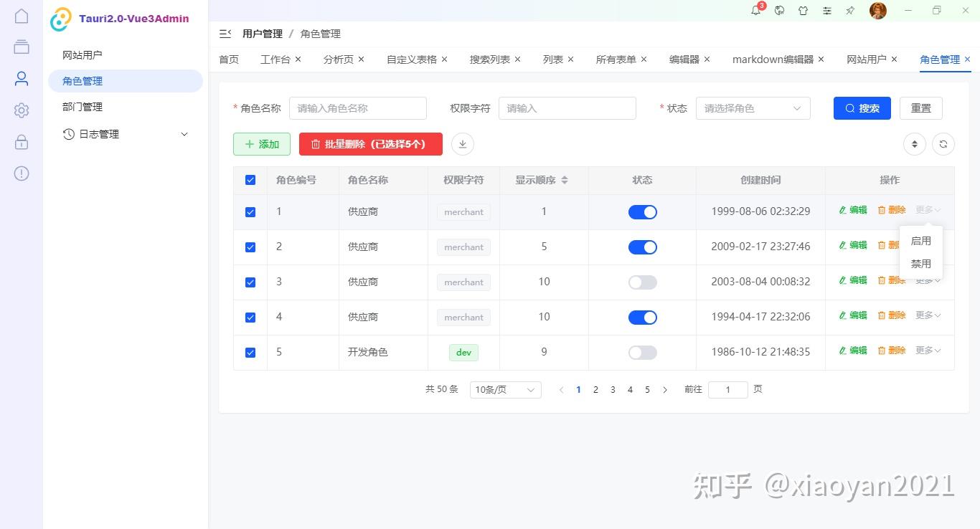Open the theme skin (t-shirt) icon
The height and width of the screenshot is (529, 980).
(x=803, y=11)
